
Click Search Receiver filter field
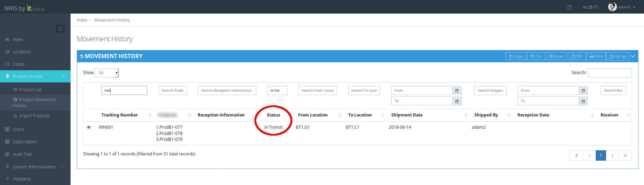pyautogui.click(x=613, y=90)
